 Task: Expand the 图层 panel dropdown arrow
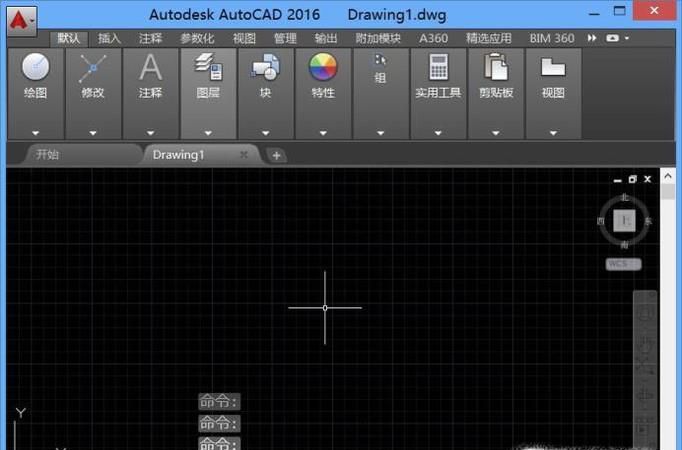point(208,133)
